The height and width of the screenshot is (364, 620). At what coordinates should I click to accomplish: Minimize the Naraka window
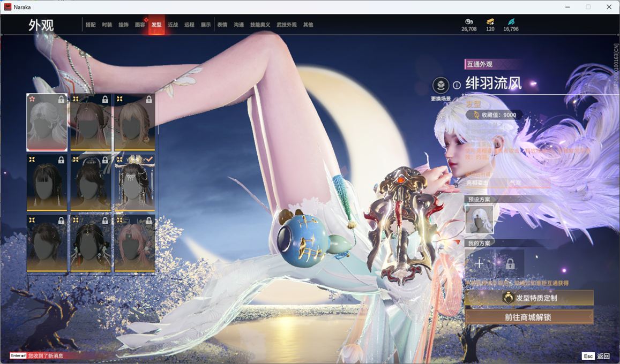[x=567, y=7]
